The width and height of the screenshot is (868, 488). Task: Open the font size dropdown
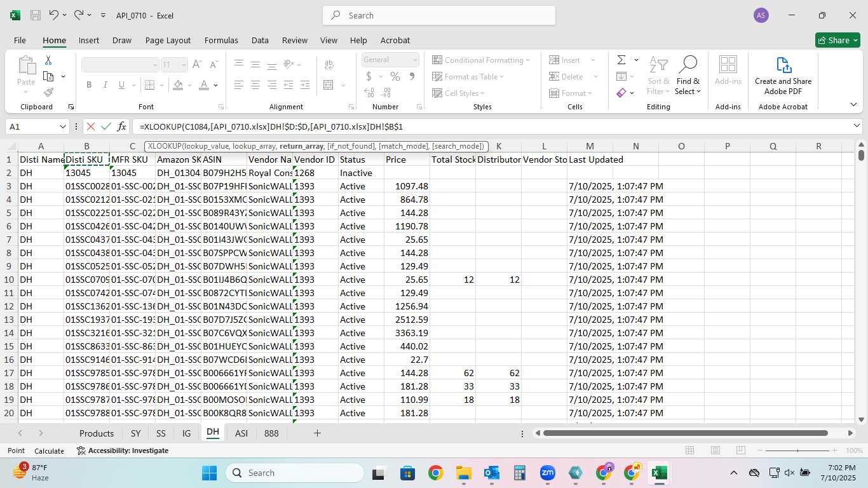pos(184,65)
